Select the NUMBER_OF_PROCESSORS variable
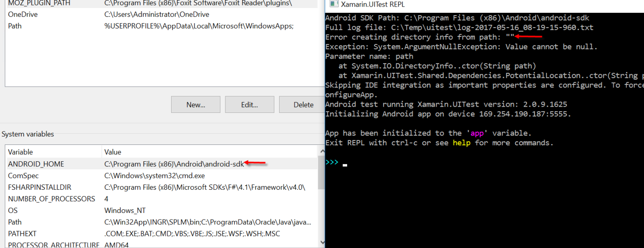The height and width of the screenshot is (248, 644). point(162,199)
